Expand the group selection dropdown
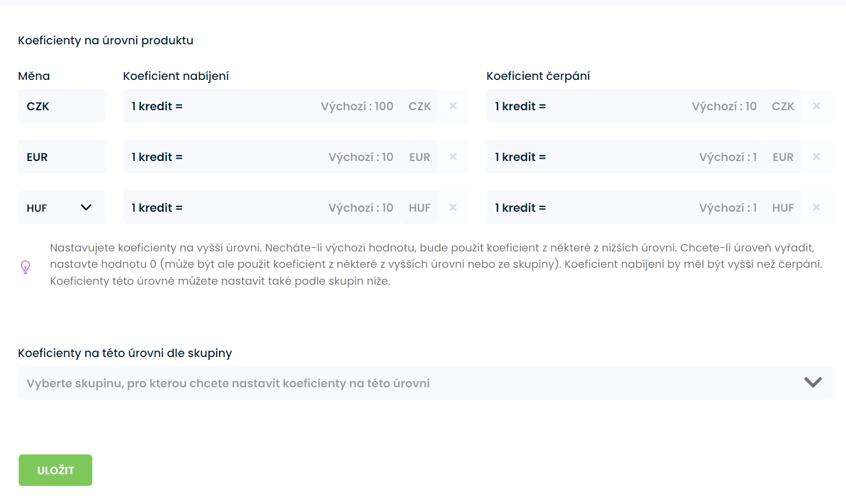The height and width of the screenshot is (504, 846). point(409,383)
